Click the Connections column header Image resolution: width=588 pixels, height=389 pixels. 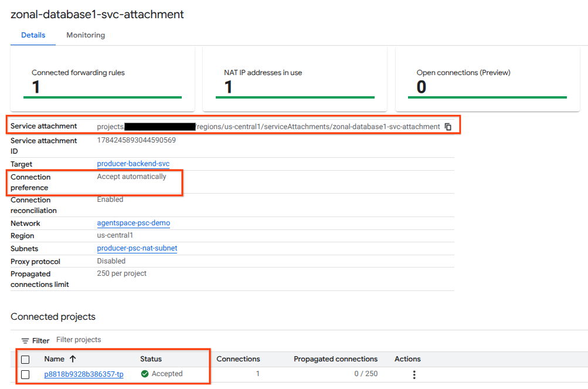click(x=238, y=359)
